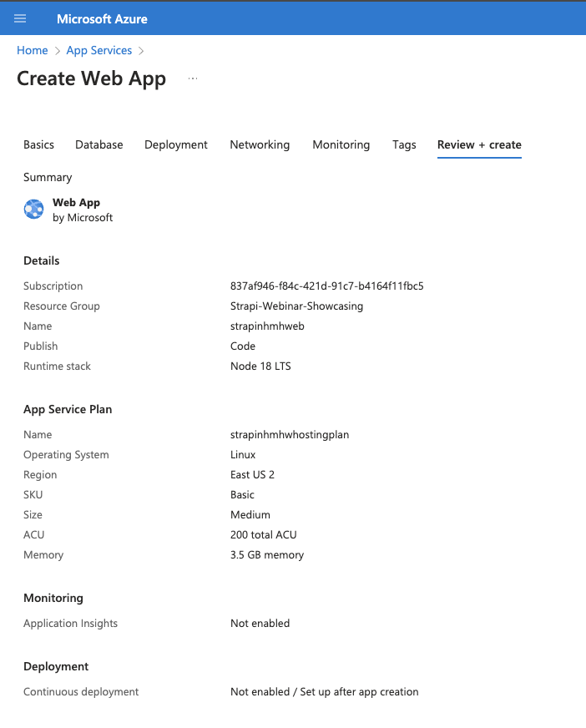
Task: Switch to the Basics tab
Action: click(x=38, y=145)
